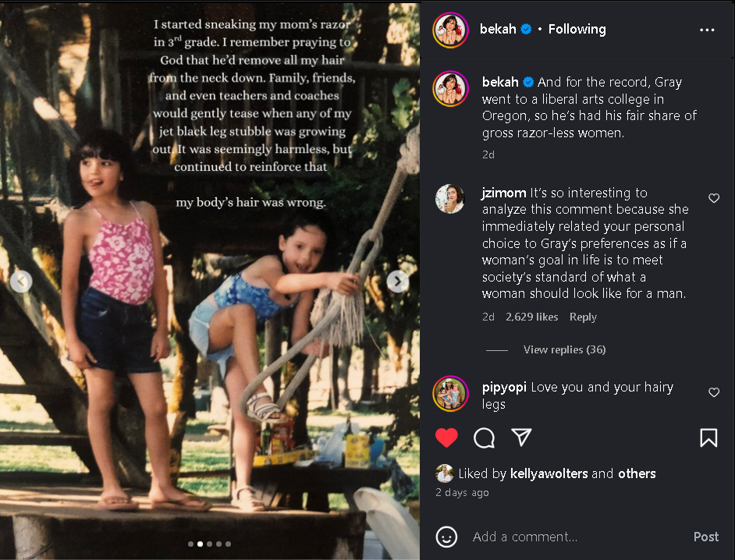Go to the next carousel photo
Image resolution: width=735 pixels, height=560 pixels.
coord(398,282)
